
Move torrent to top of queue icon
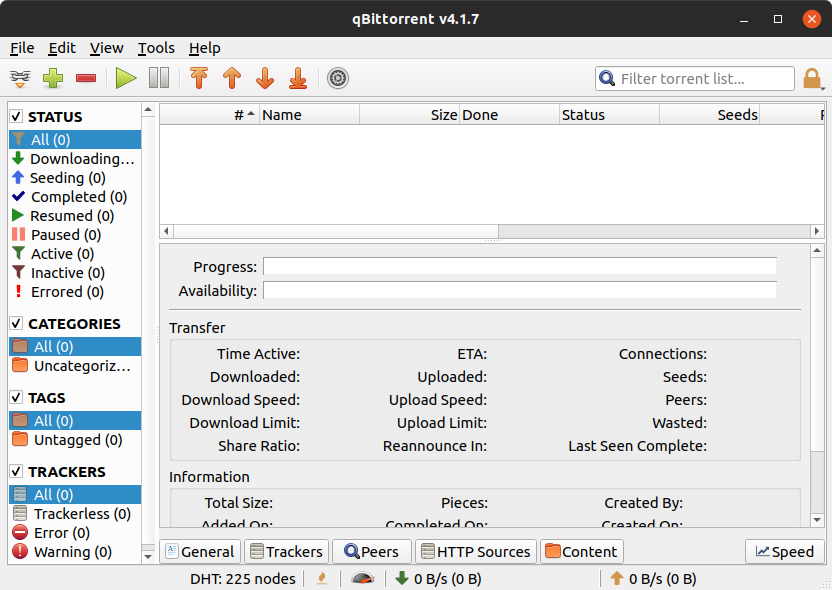[199, 78]
